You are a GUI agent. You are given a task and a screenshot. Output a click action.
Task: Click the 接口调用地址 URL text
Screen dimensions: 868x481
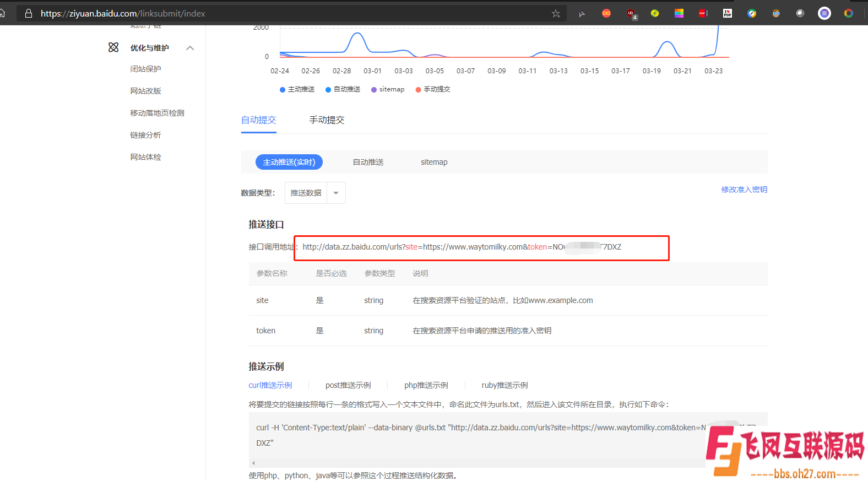point(462,247)
